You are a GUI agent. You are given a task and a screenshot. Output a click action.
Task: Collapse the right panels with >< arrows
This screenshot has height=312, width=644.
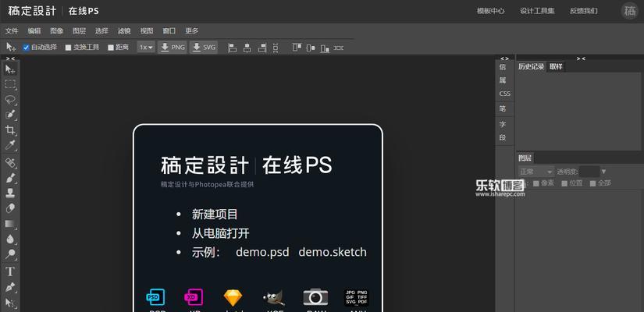coord(581,58)
